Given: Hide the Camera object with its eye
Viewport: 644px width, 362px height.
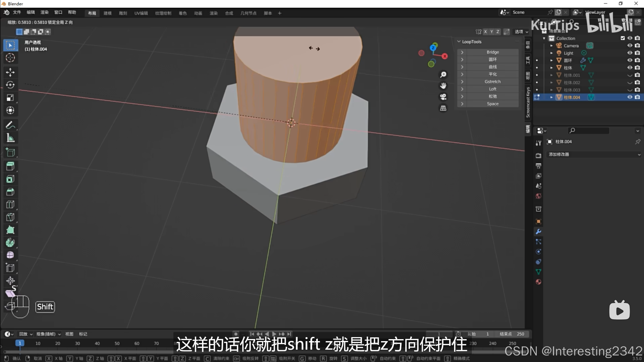Looking at the screenshot, I should [x=630, y=46].
